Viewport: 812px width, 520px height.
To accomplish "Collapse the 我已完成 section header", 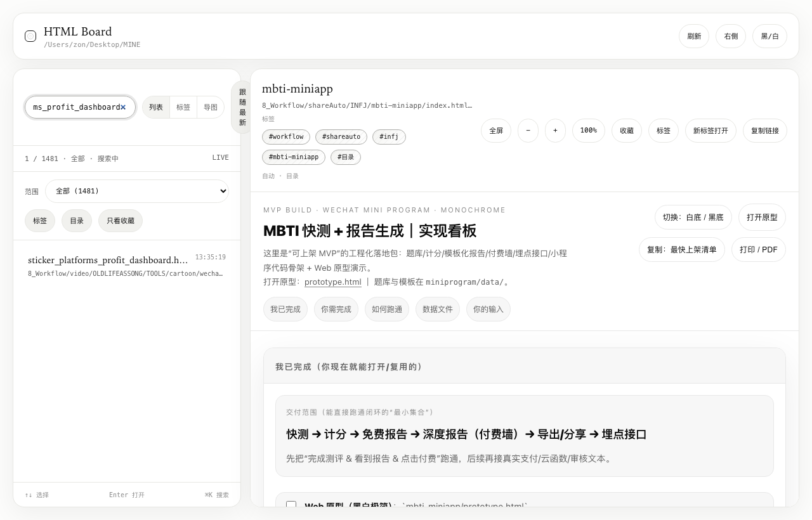I will point(349,367).
